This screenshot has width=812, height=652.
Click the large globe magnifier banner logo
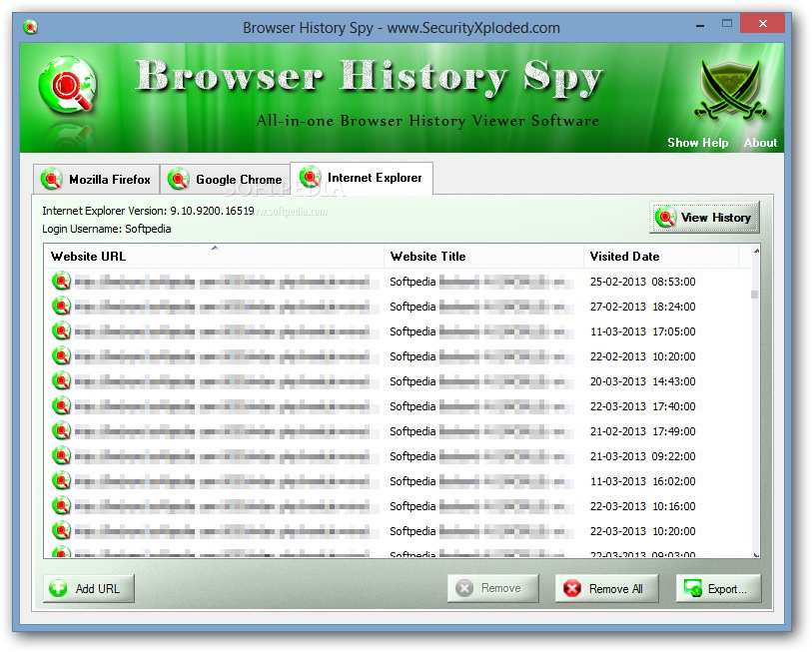pyautogui.click(x=67, y=86)
